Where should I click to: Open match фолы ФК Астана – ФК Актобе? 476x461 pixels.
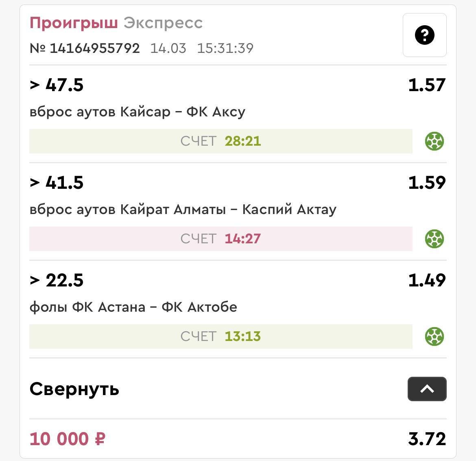[133, 307]
